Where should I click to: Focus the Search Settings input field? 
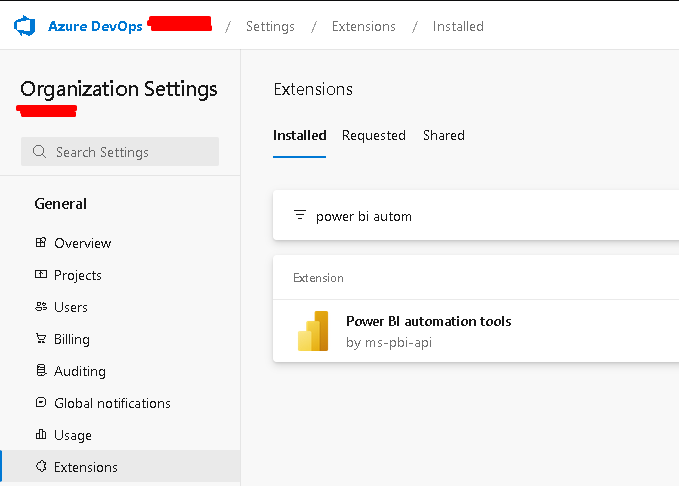130,152
